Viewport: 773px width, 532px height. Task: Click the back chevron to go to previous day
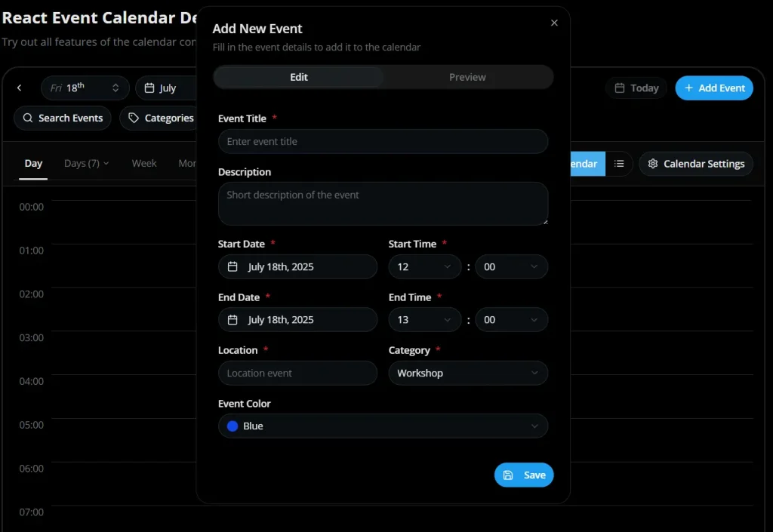pyautogui.click(x=19, y=88)
